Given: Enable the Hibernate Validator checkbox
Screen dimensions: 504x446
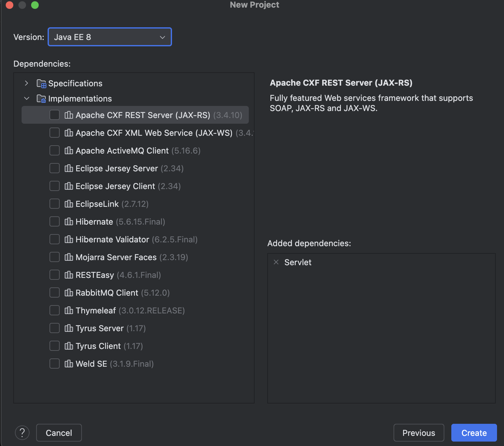Looking at the screenshot, I should click(55, 239).
